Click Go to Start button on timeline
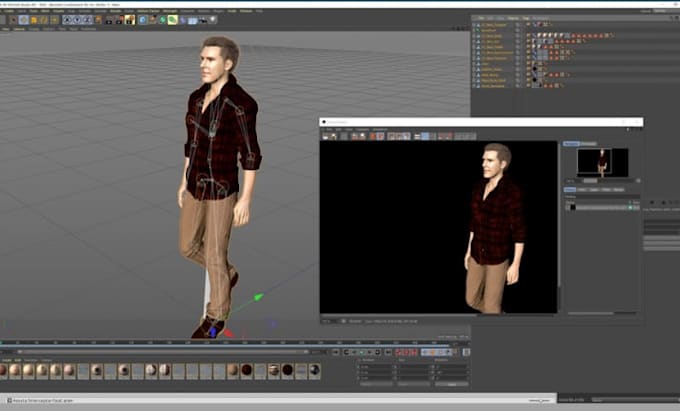The width and height of the screenshot is (680, 411). 336,352
